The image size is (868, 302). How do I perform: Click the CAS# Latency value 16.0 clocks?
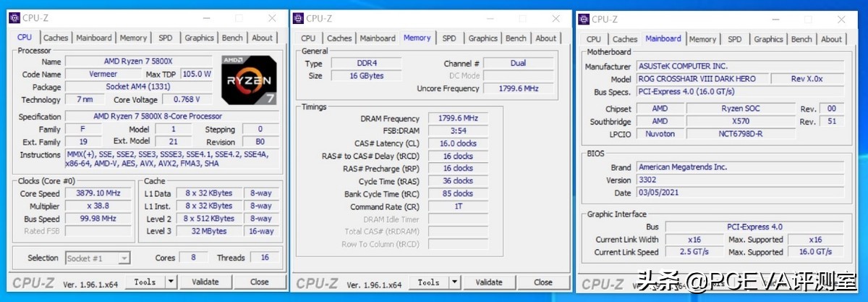coord(458,143)
